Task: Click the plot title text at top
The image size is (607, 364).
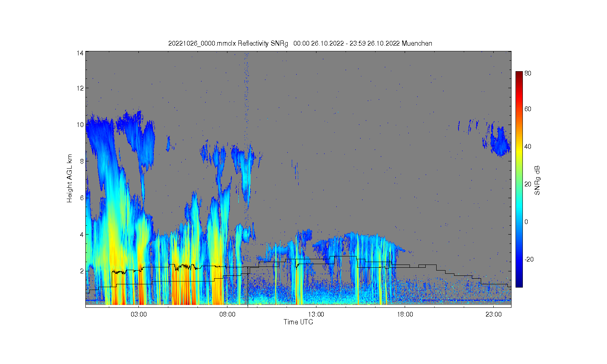Action: 300,43
